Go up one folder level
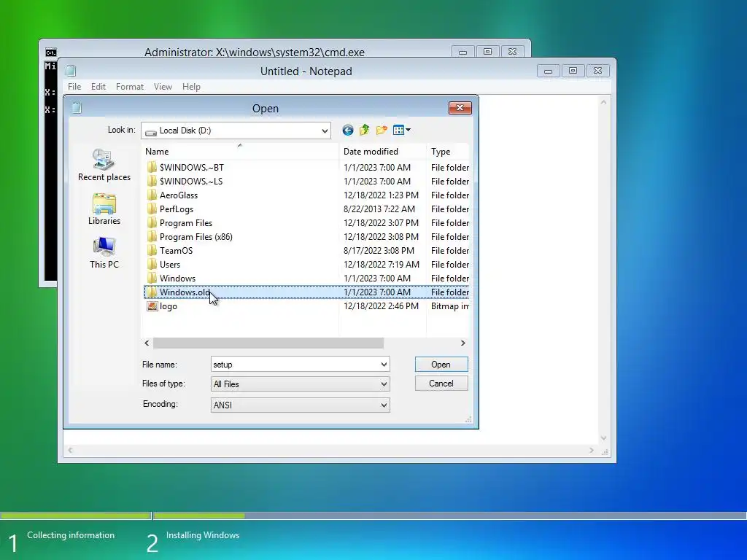Viewport: 747px width, 560px height. pos(365,130)
